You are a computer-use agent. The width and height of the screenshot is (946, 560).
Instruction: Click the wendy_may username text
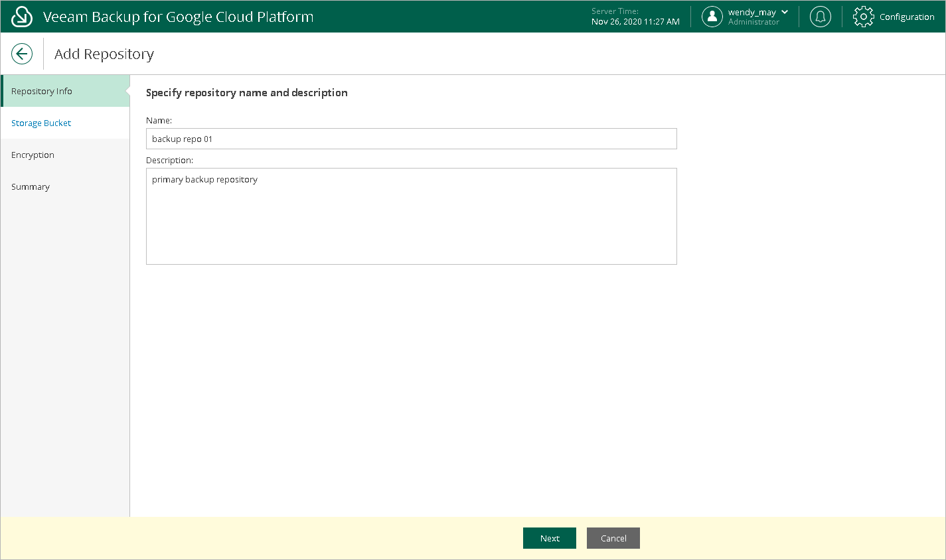(x=752, y=12)
